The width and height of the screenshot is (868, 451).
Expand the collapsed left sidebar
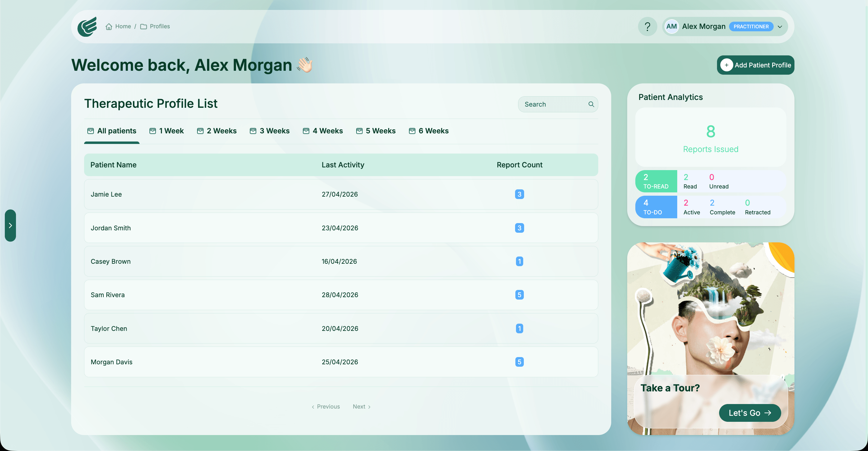coord(11,225)
